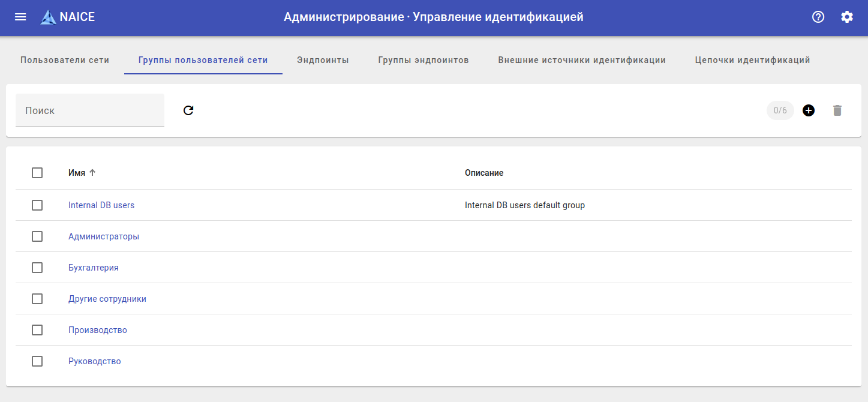Click the Поиск search field
868x402 pixels.
pyautogui.click(x=90, y=110)
